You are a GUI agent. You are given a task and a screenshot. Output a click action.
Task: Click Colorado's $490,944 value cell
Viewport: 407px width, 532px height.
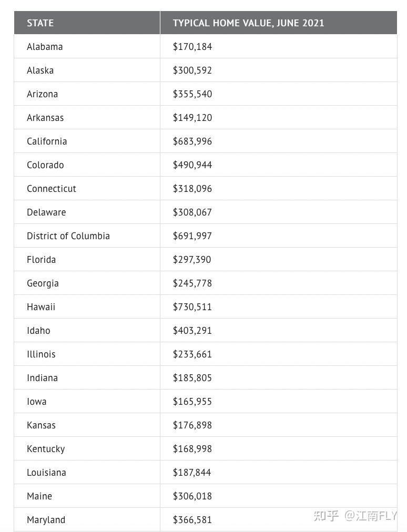[x=192, y=165]
